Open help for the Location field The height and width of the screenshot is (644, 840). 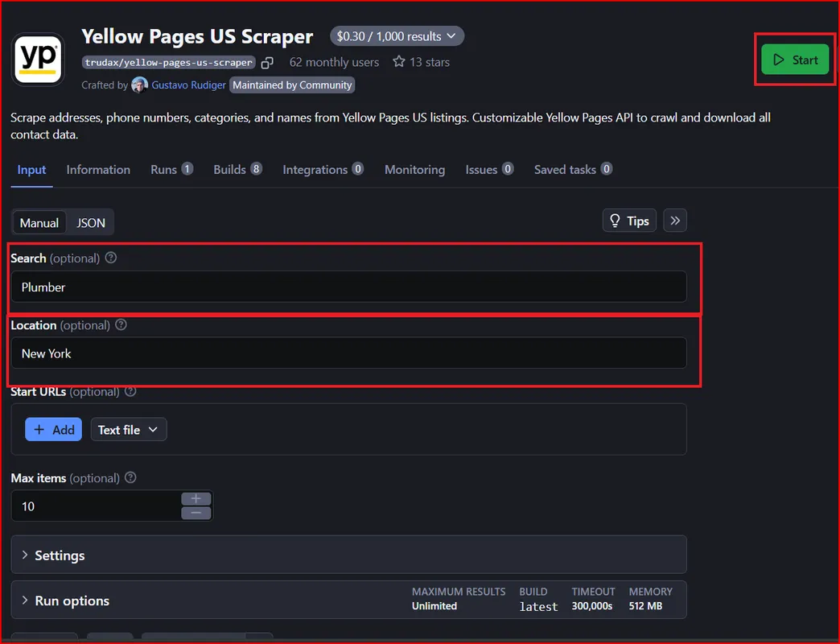(121, 324)
